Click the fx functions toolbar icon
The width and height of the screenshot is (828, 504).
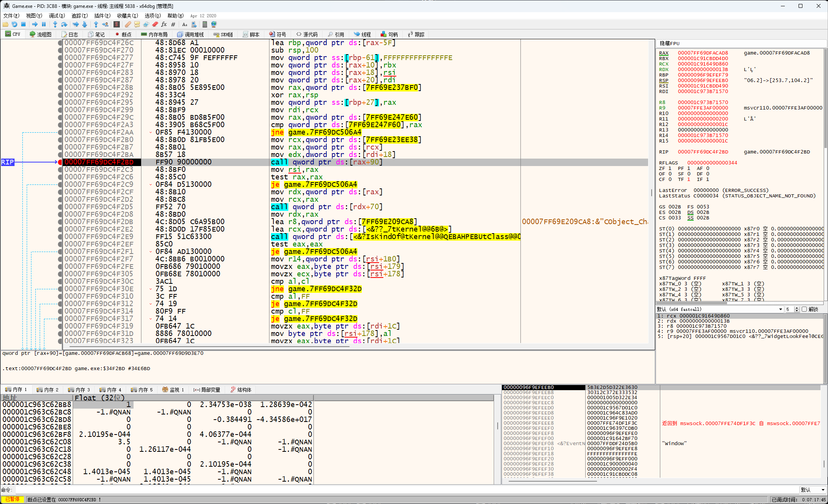[164, 24]
